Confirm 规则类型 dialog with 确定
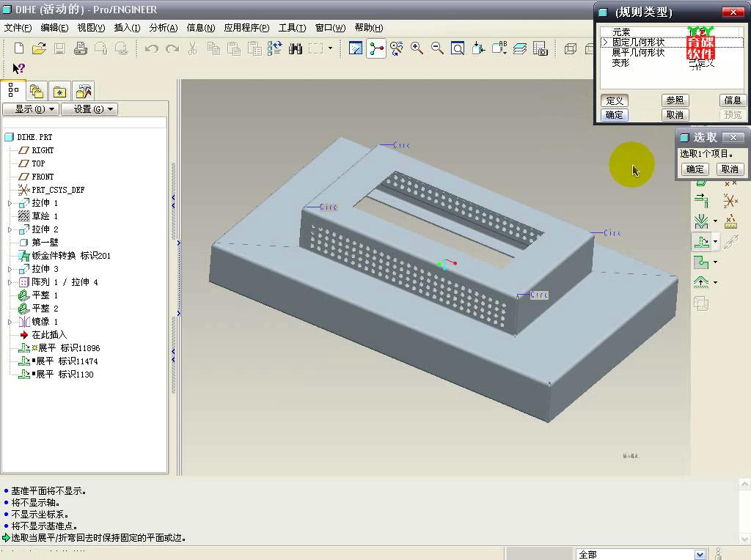 click(x=615, y=115)
